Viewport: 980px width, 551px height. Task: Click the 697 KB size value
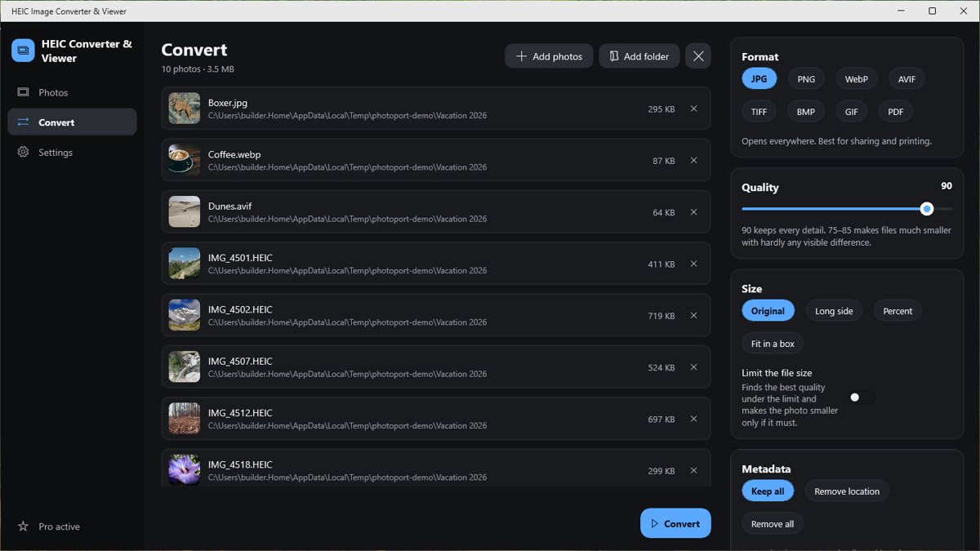(661, 420)
